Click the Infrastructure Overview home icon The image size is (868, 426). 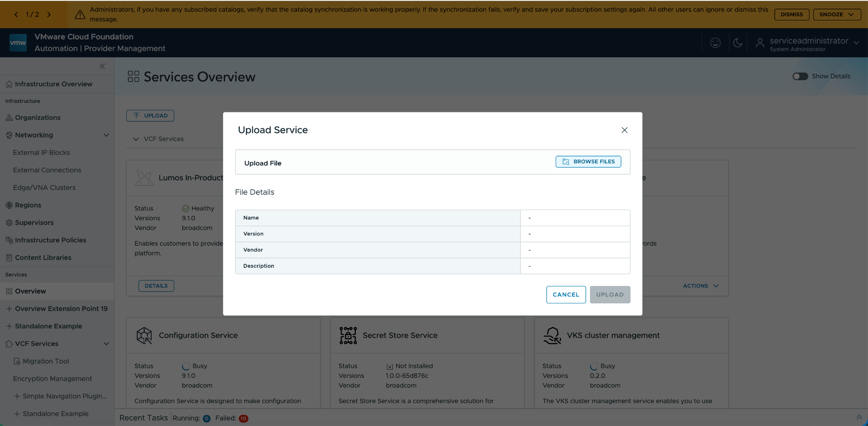[9, 84]
